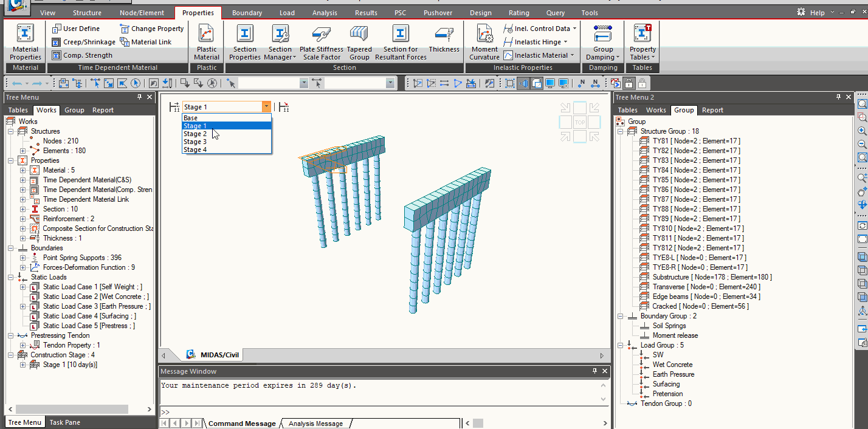Open the Section Properties tool

(x=245, y=38)
